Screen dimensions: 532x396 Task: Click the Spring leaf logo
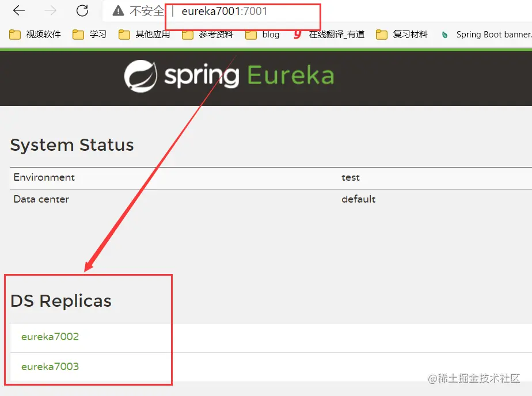click(x=140, y=76)
